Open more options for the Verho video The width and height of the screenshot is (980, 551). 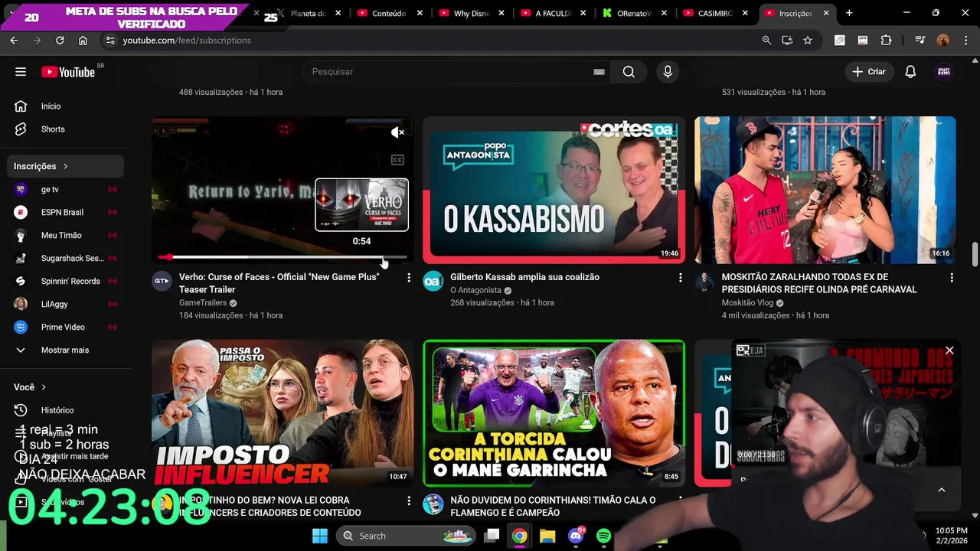coord(409,278)
